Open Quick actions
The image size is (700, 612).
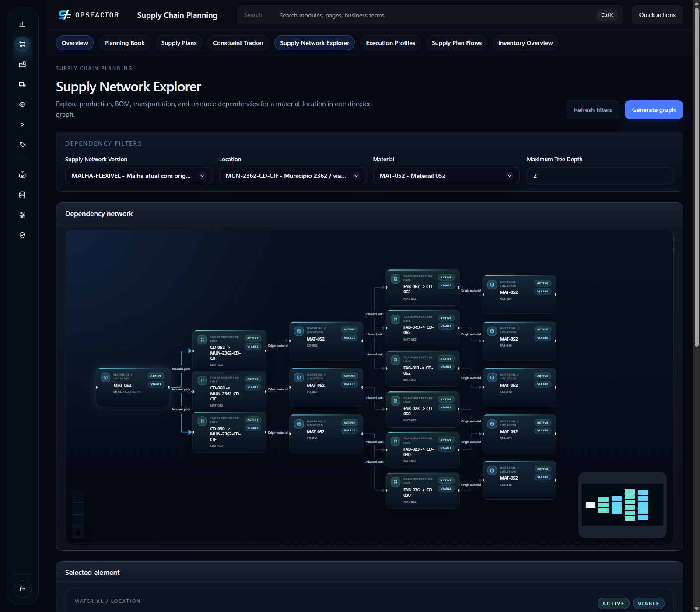coord(657,15)
